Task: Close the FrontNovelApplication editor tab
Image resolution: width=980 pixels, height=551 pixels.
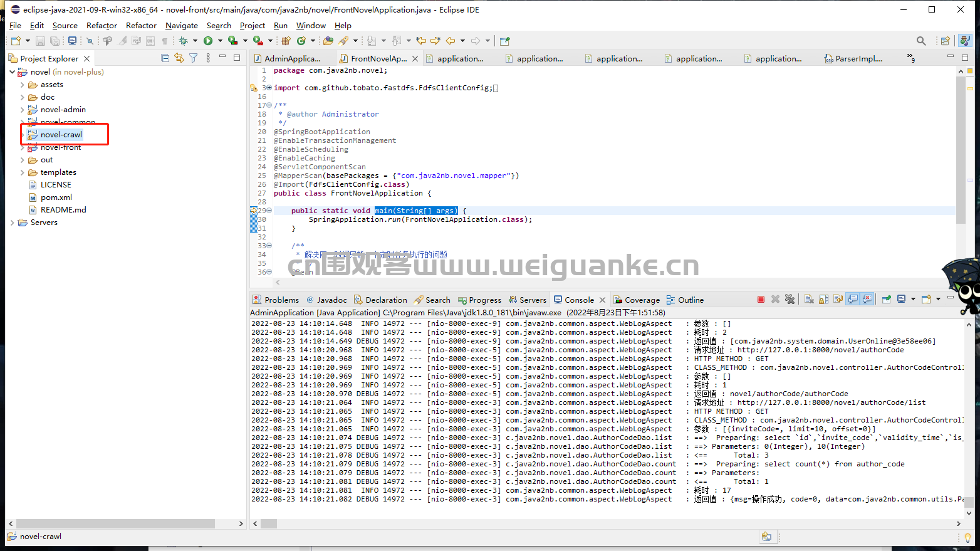Action: pos(414,59)
